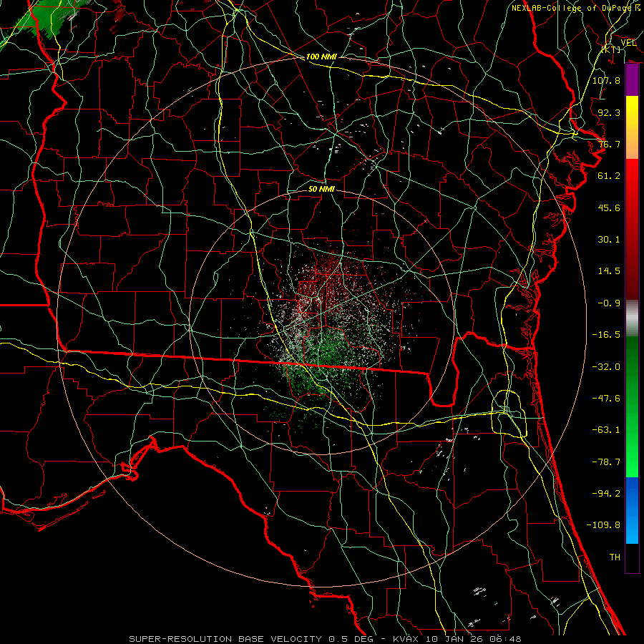This screenshot has width=644, height=644.
Task: Click the -47.6 velocity scale value
Action: click(x=606, y=399)
